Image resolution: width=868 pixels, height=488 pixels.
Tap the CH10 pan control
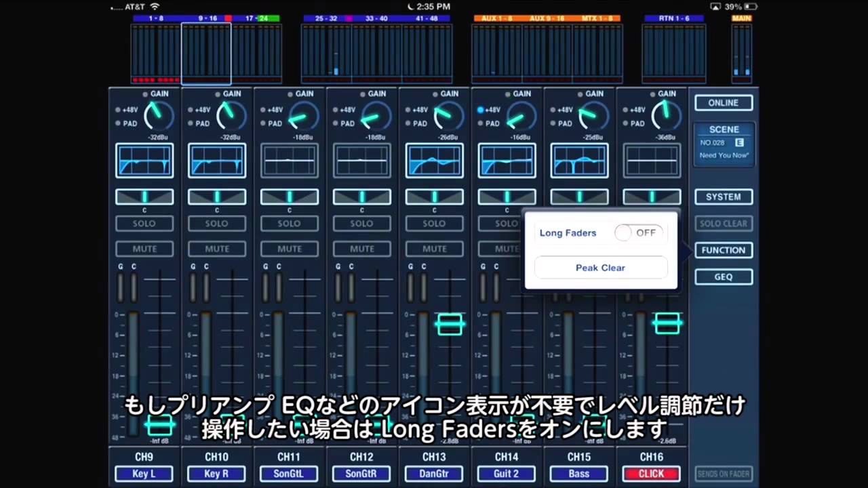point(217,197)
